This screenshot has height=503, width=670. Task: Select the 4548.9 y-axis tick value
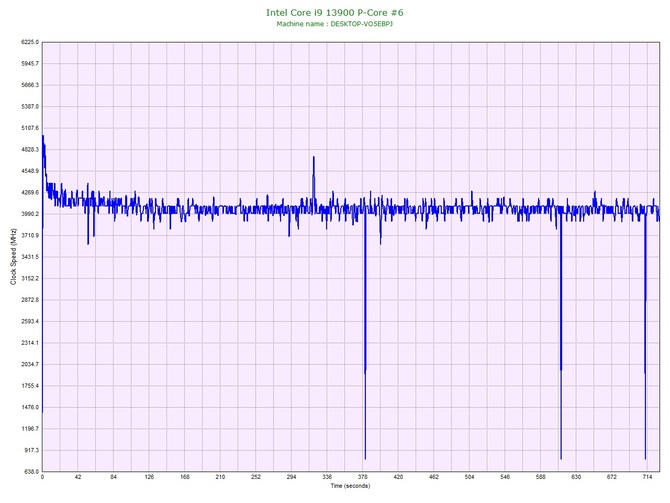click(30, 171)
